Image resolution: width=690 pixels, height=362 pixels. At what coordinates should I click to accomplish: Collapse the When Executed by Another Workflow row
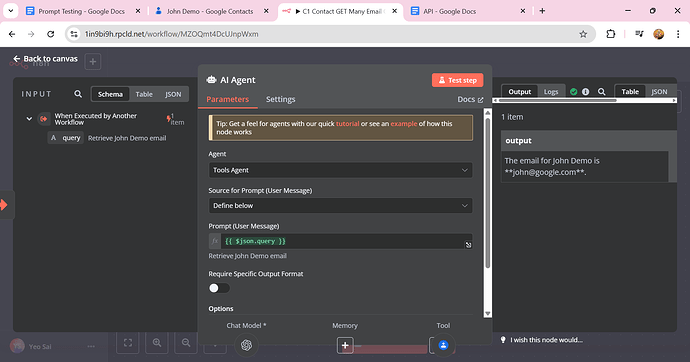click(x=29, y=119)
